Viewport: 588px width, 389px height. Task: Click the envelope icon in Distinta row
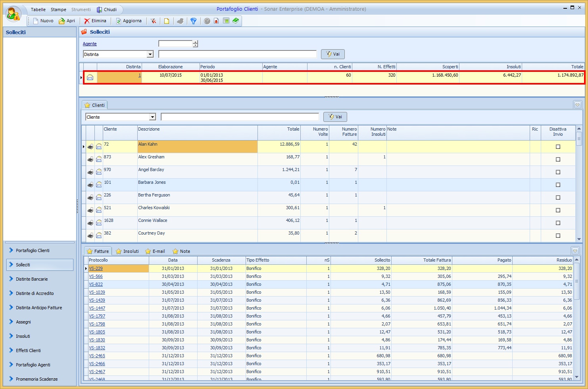(90, 77)
